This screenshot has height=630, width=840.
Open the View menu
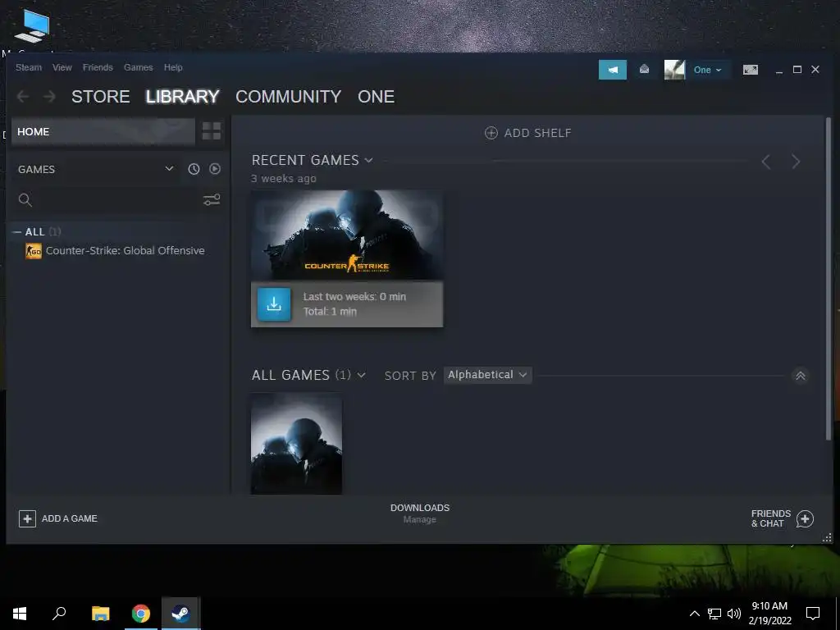pyautogui.click(x=62, y=67)
